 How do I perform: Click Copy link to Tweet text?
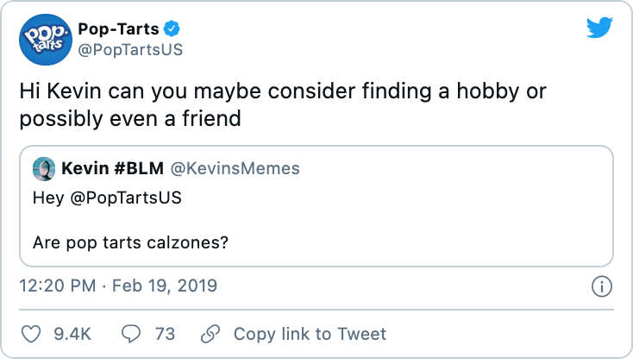coord(310,334)
